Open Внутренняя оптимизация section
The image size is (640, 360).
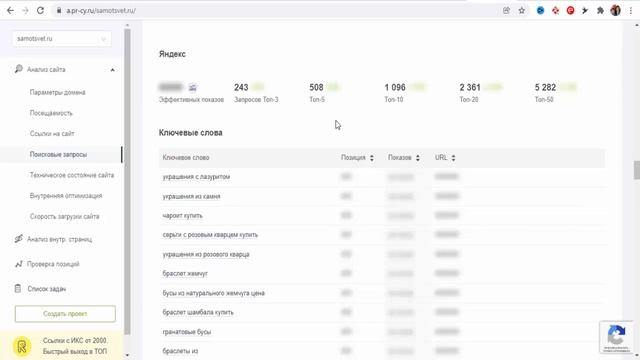(66, 196)
